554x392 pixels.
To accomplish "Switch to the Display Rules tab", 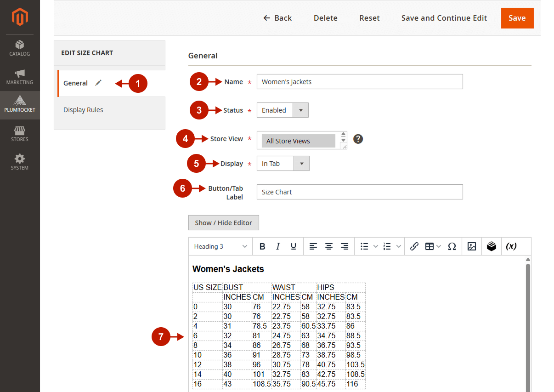I will 83,110.
